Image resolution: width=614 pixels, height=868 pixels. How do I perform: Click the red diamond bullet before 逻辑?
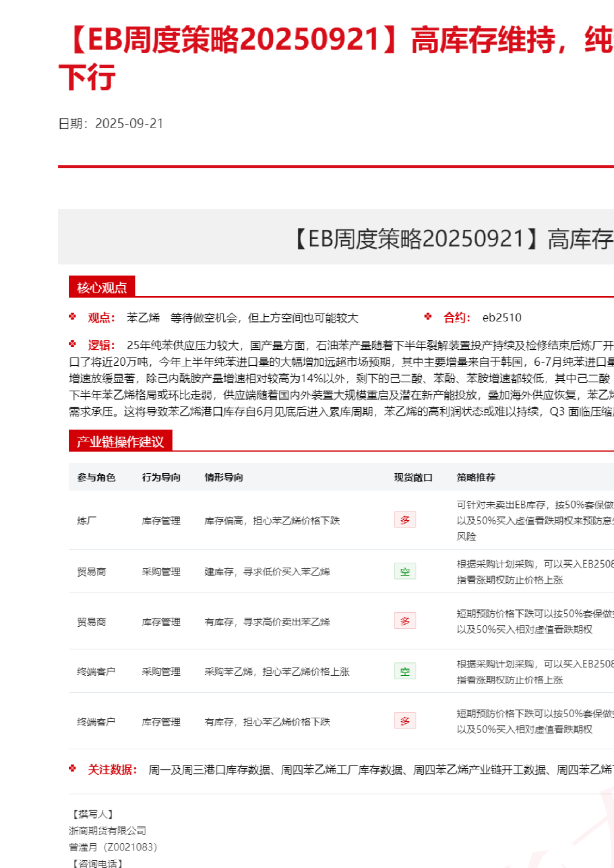(72, 344)
